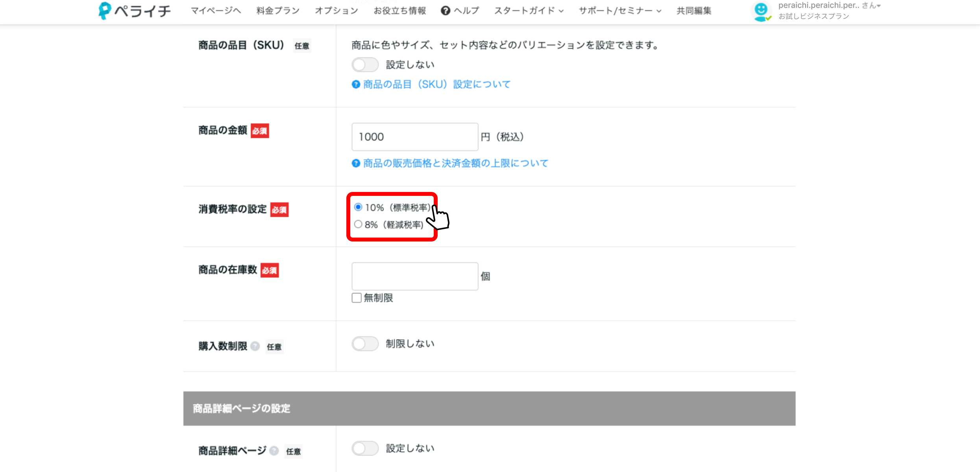The height and width of the screenshot is (472, 980).
Task: Click the user avatar icon
Action: (761, 11)
